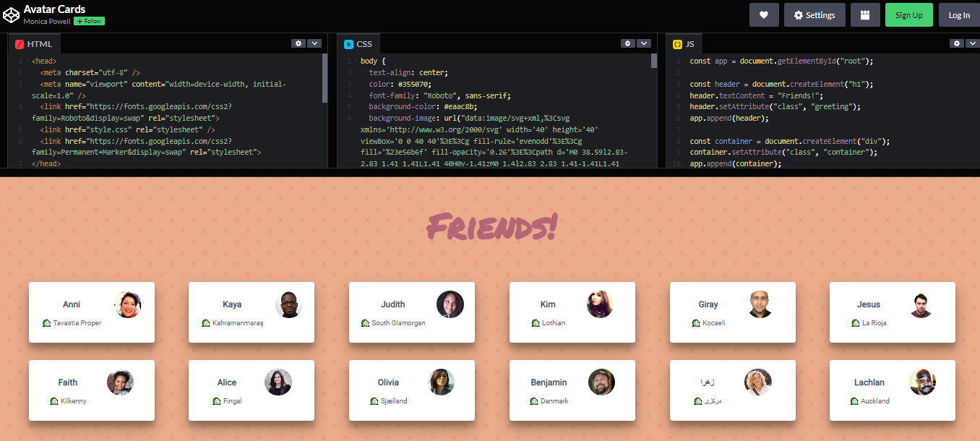Image resolution: width=980 pixels, height=441 pixels.
Task: Expand the CSS panel dropdown chevron
Action: pos(642,43)
